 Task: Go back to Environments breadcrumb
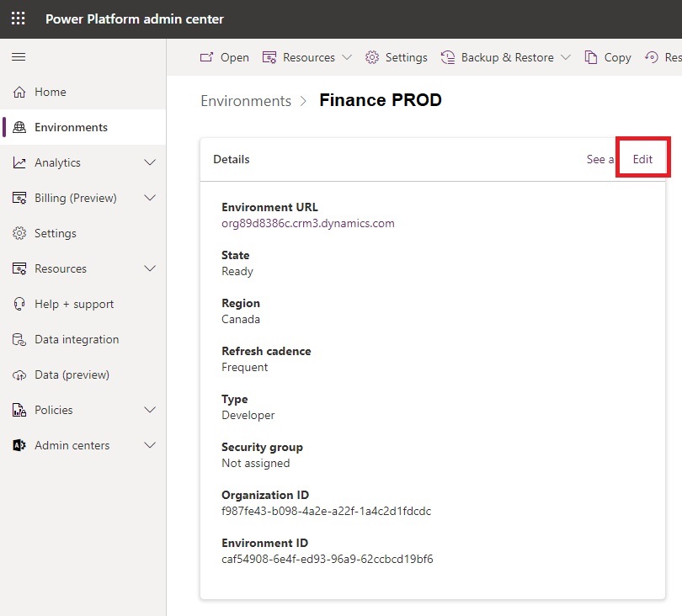[246, 101]
